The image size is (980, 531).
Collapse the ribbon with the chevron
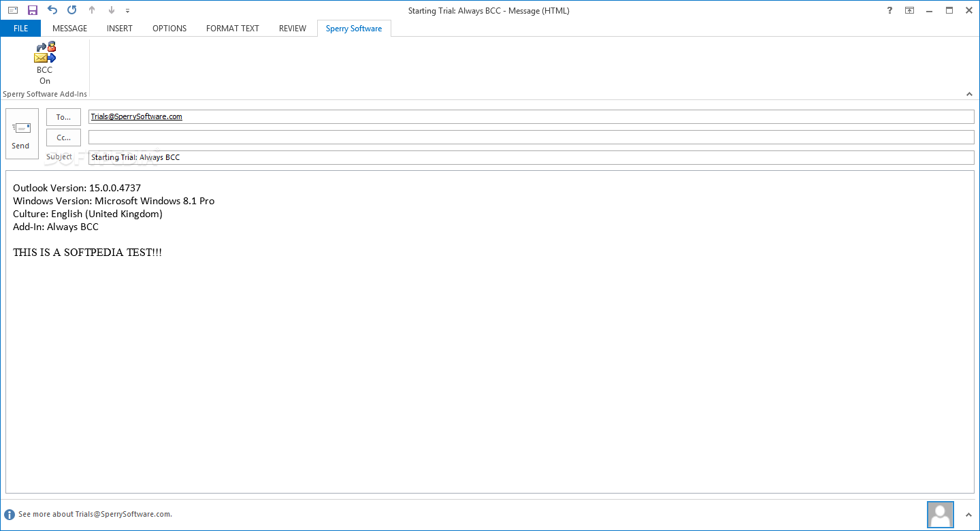tap(969, 94)
